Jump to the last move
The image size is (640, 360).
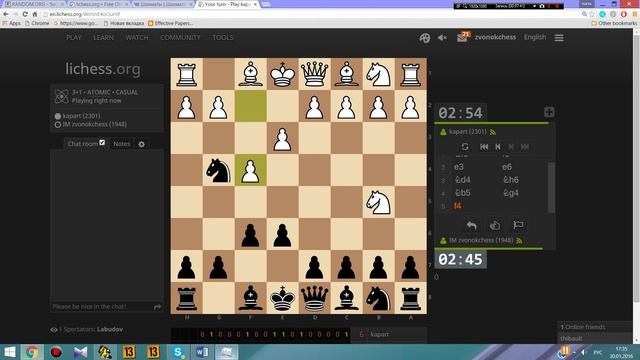(525, 147)
